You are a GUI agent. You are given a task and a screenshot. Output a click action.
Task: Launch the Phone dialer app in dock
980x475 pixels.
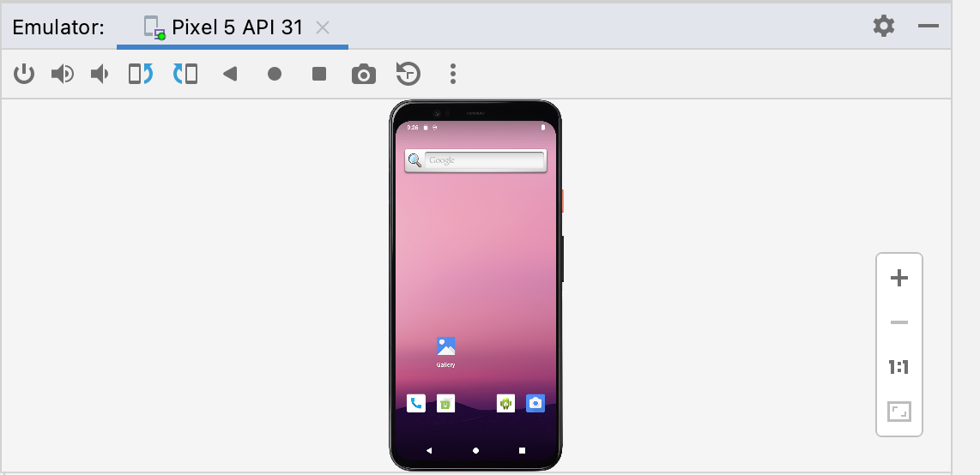[416, 403]
